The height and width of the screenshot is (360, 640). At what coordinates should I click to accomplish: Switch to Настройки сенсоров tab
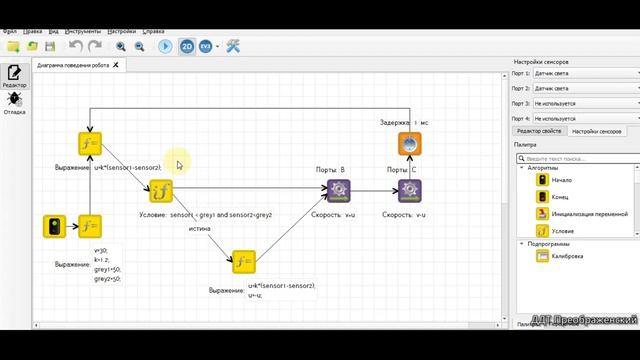[x=596, y=131]
